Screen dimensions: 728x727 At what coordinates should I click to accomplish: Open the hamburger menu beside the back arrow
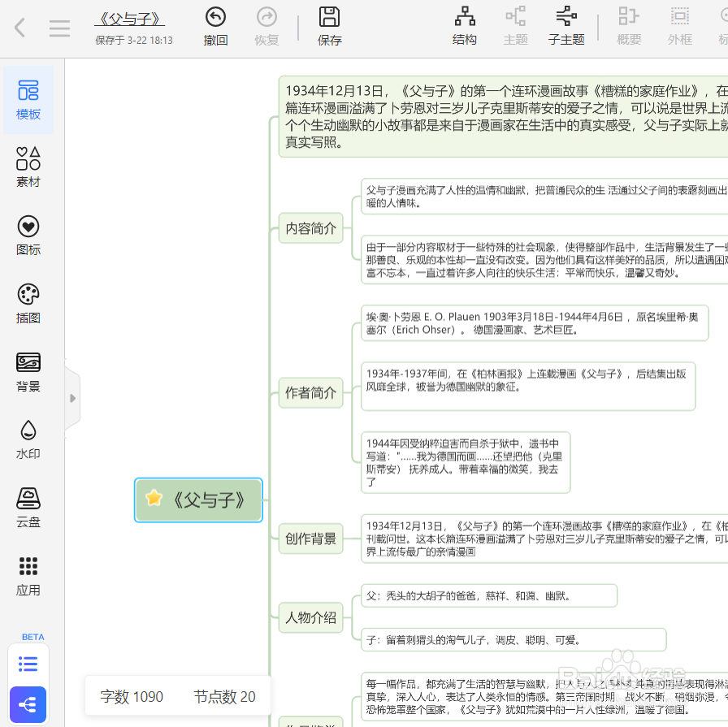[x=59, y=28]
